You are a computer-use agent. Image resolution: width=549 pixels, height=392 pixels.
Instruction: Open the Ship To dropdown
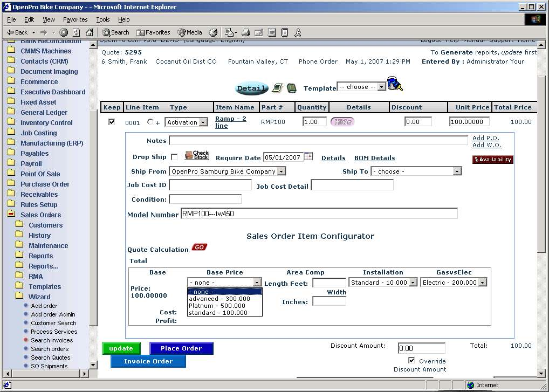(x=457, y=171)
